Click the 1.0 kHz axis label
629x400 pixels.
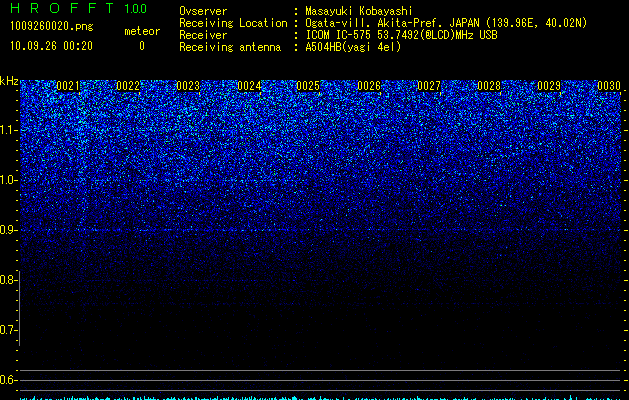tap(8, 180)
